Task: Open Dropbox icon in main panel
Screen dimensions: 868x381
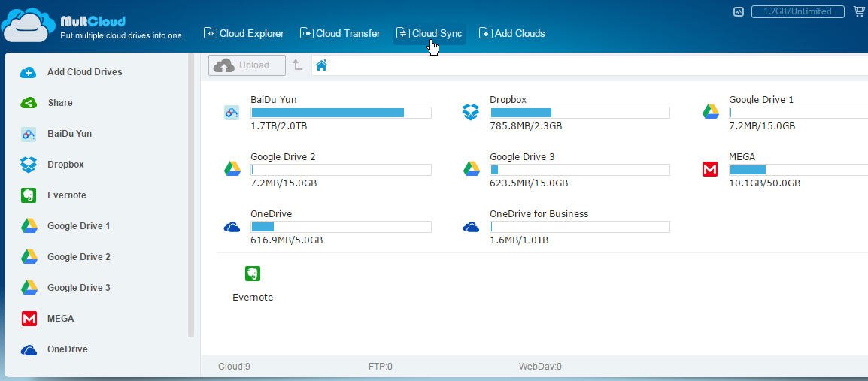Action: click(471, 112)
